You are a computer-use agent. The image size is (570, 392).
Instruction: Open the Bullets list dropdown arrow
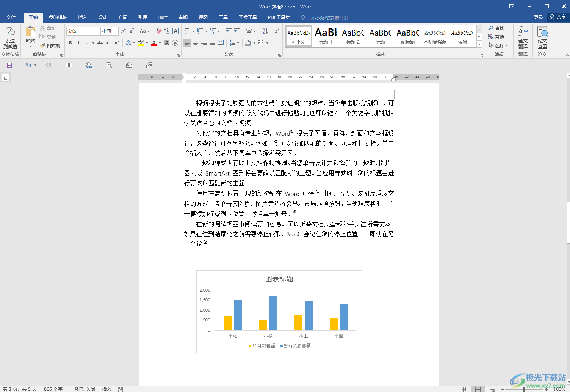[193, 31]
